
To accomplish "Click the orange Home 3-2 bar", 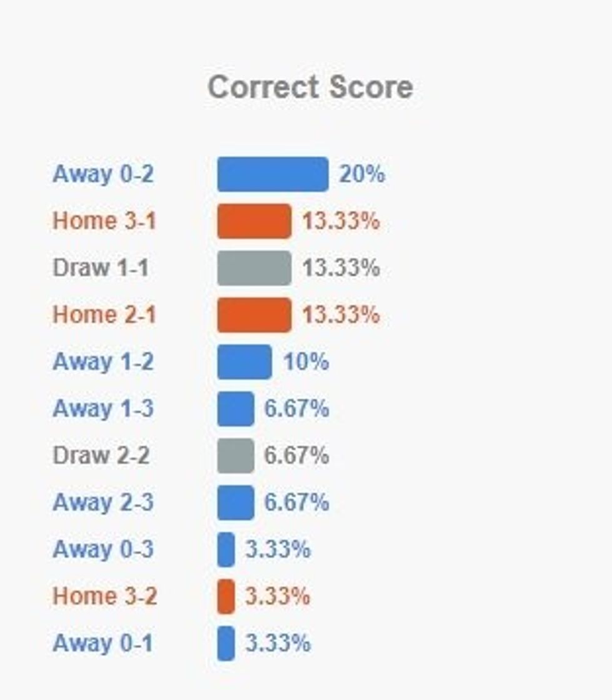I will (x=226, y=596).
